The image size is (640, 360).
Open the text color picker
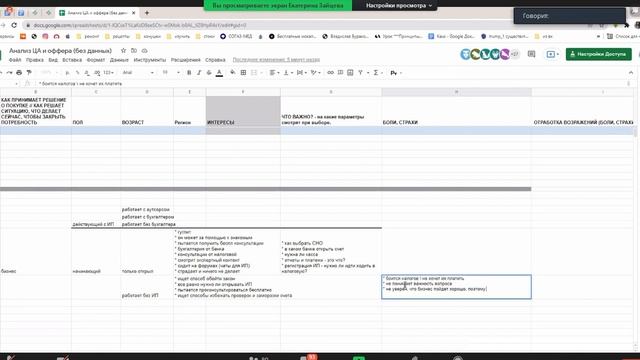(219, 73)
